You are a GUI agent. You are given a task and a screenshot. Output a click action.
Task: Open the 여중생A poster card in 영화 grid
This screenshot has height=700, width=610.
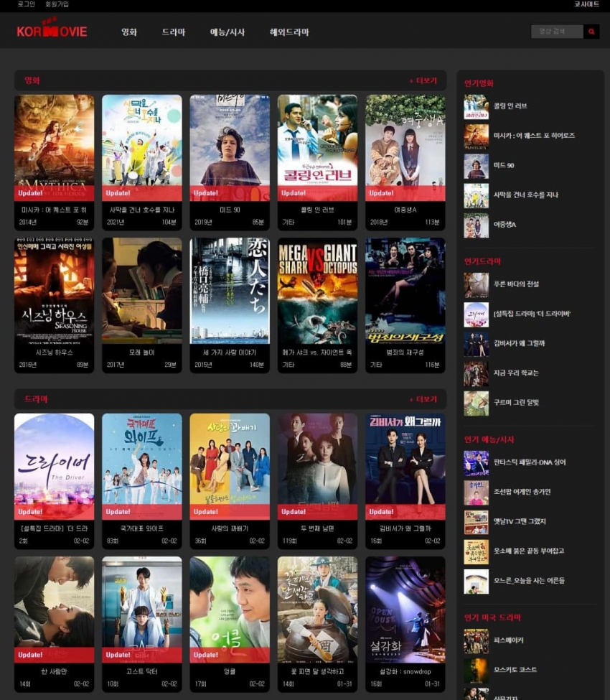(x=405, y=162)
